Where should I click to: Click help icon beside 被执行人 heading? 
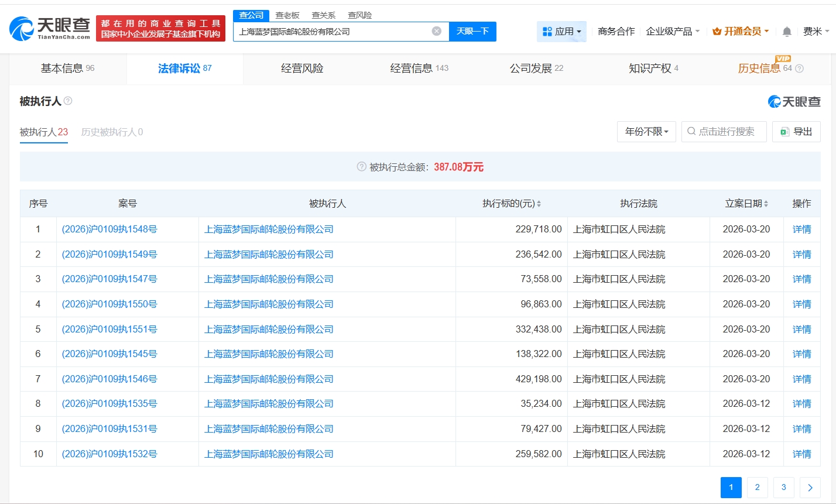point(68,101)
